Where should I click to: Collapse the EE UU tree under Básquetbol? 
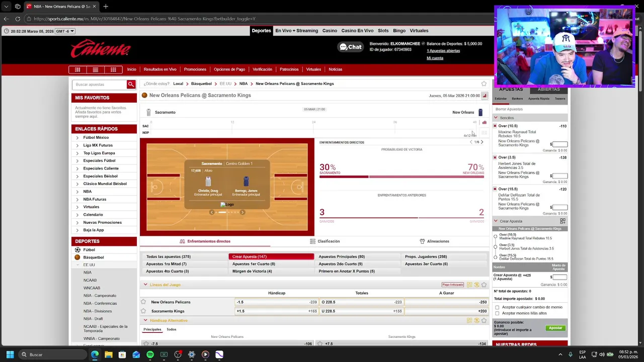coord(77,265)
